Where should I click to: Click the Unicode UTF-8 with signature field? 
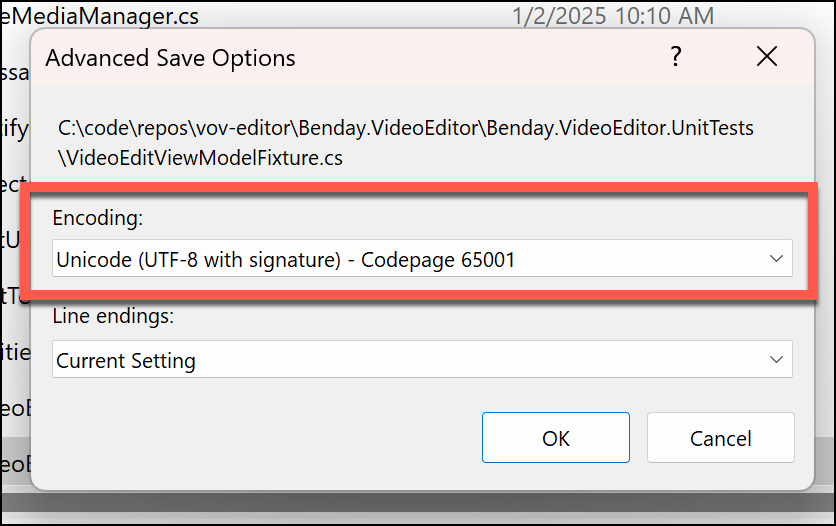coord(422,258)
